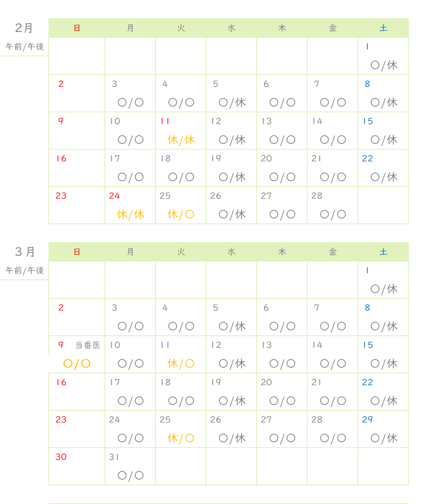Click March 11 休/○ cell

point(181,354)
